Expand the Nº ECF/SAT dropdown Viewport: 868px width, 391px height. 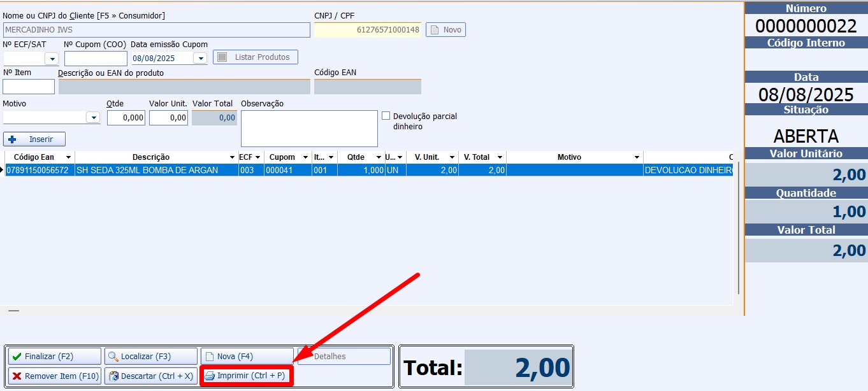(x=52, y=59)
